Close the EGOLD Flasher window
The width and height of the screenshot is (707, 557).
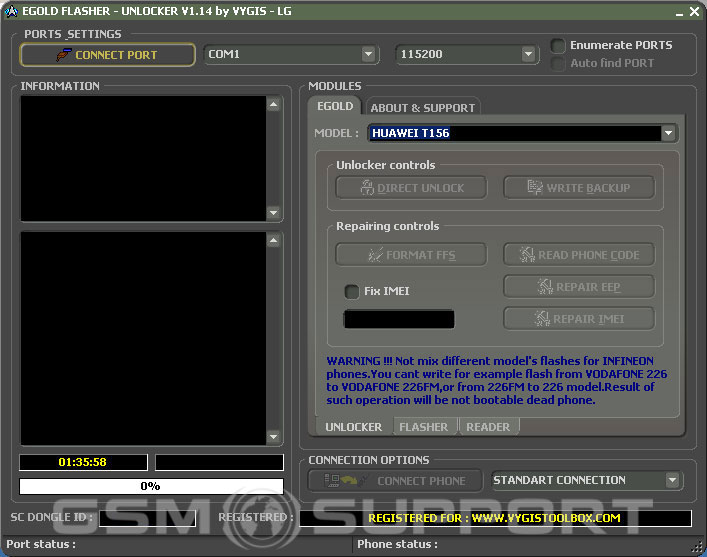(x=694, y=12)
